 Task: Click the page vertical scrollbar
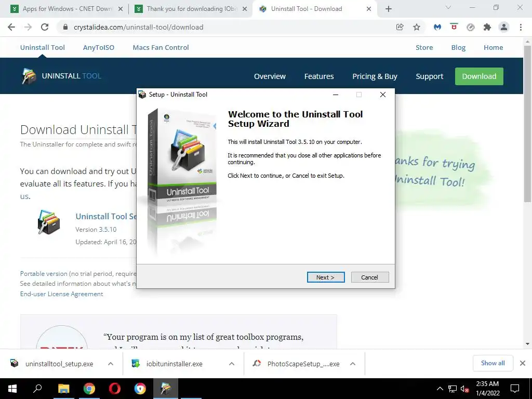click(x=527, y=124)
